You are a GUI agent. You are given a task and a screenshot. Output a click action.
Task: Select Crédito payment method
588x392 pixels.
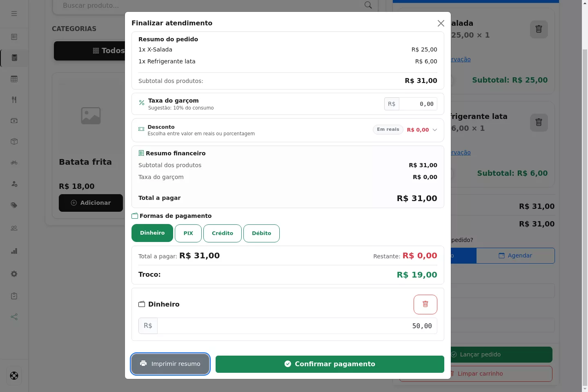click(223, 233)
